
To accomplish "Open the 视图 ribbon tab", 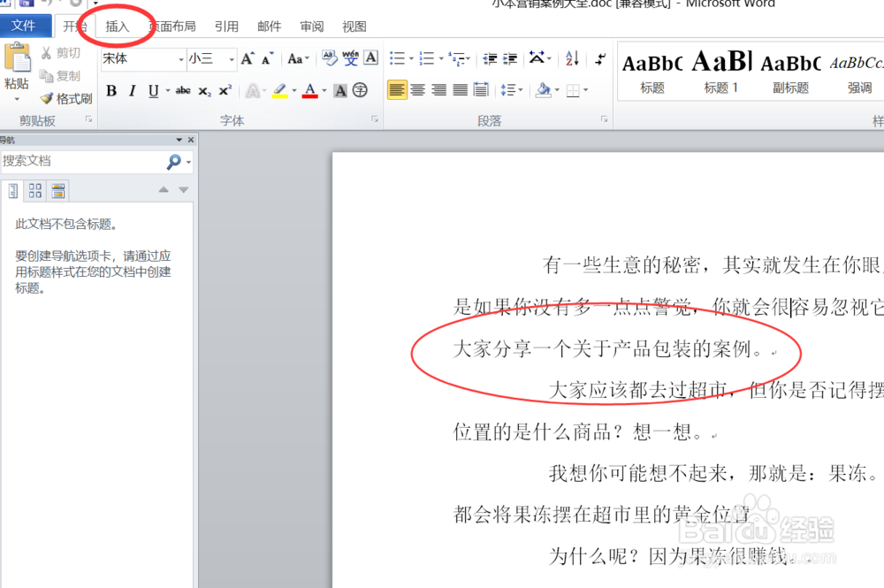I will point(354,27).
